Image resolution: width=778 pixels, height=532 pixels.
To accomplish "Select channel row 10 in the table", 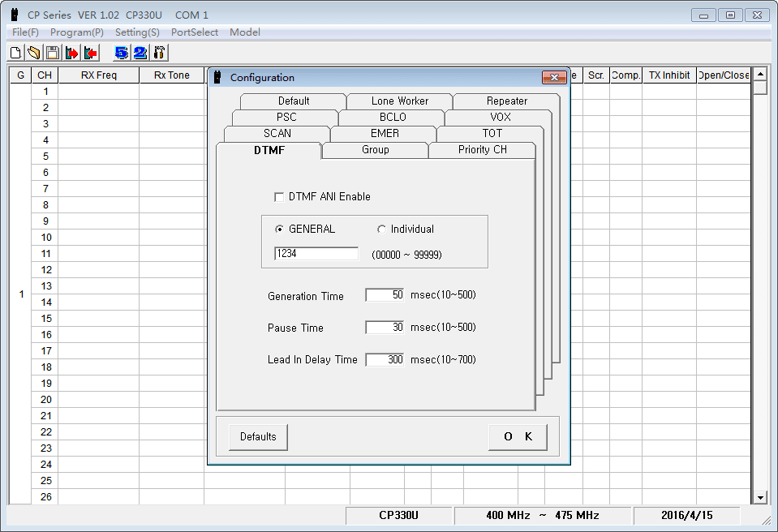I will coord(45,238).
